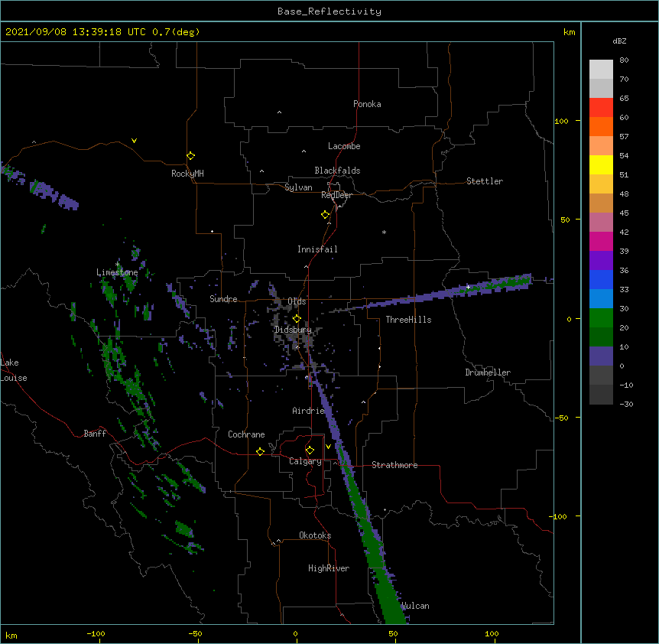Click the Sylvan town label

[298, 187]
